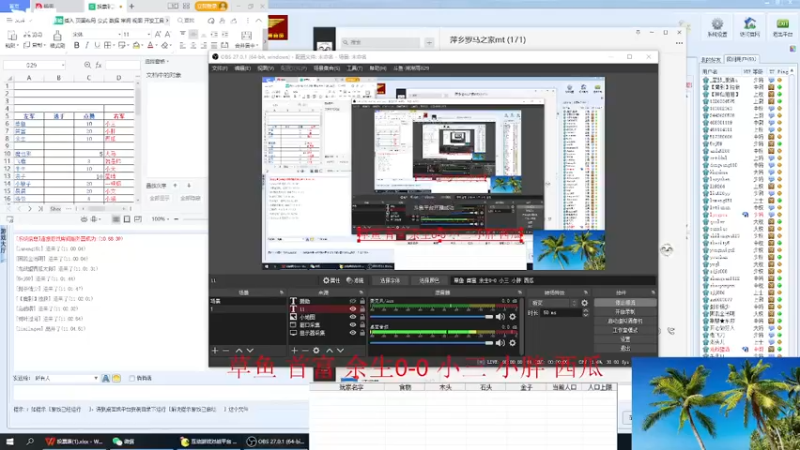
Task: Open chat font style A icon
Action: coord(106,378)
